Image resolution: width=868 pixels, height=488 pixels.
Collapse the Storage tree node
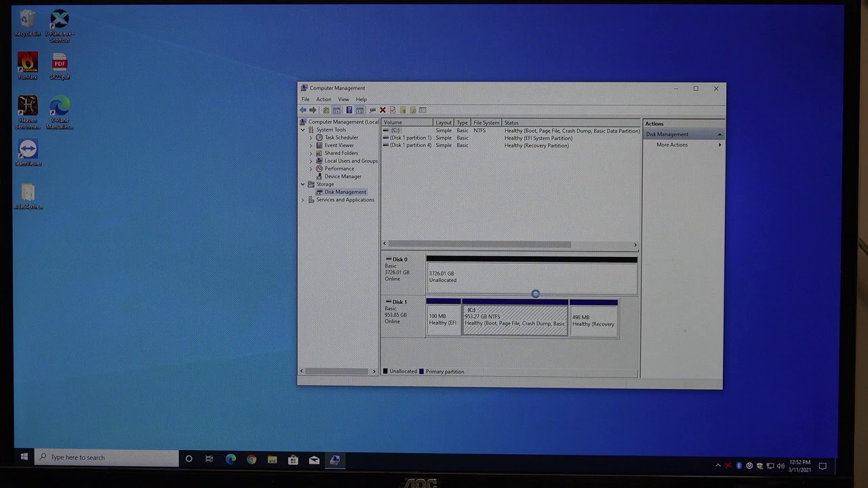click(x=303, y=184)
